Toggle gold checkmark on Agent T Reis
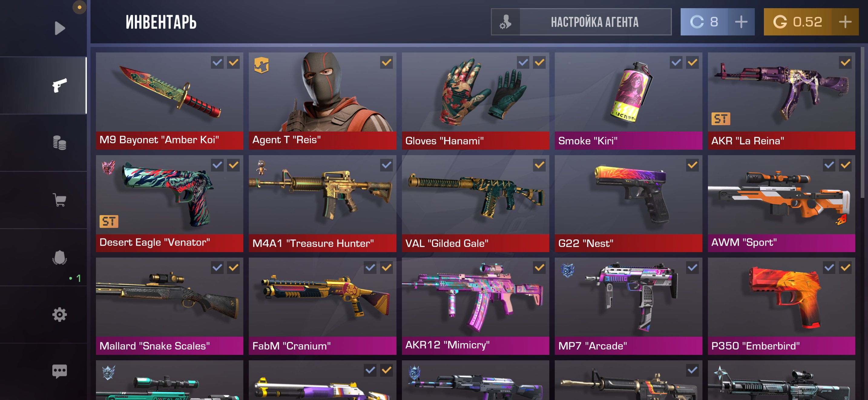Image resolution: width=868 pixels, height=400 pixels. pos(386,62)
